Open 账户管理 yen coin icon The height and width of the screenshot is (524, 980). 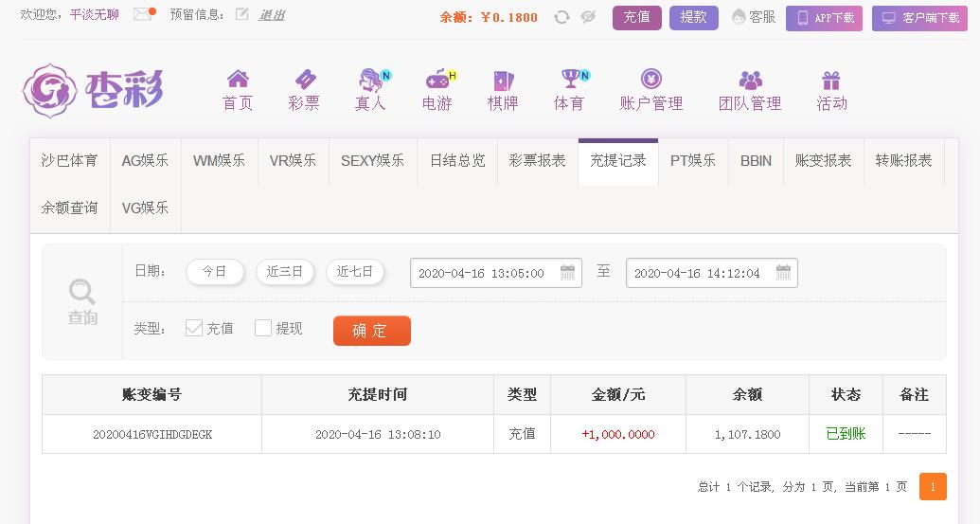click(x=650, y=80)
